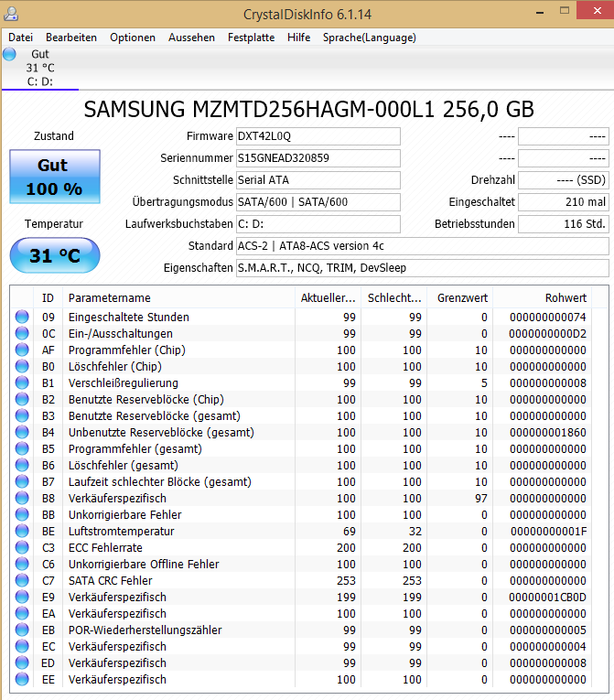Screen dimensions: 614x700
Task: Click the row name SATA CRC Fehler
Action: pyautogui.click(x=111, y=581)
